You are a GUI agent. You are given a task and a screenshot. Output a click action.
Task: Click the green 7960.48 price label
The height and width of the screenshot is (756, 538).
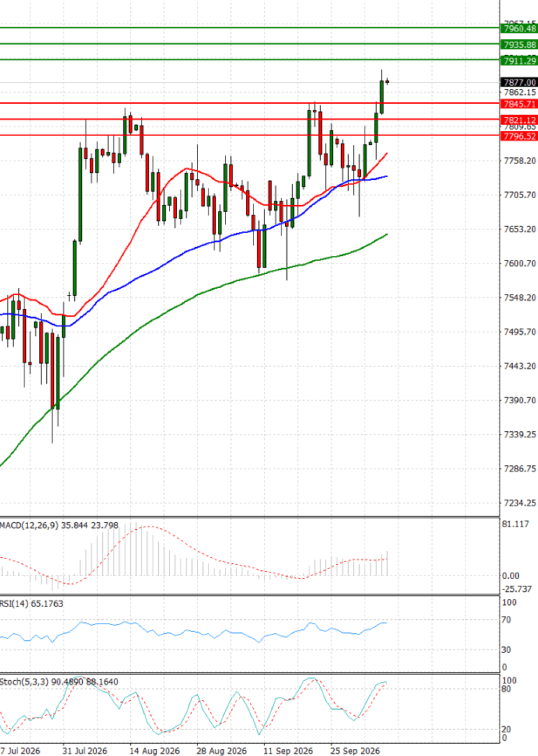519,29
